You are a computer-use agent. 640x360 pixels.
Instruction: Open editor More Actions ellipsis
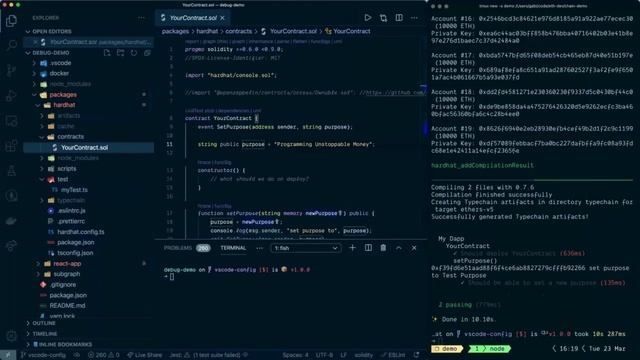414,18
